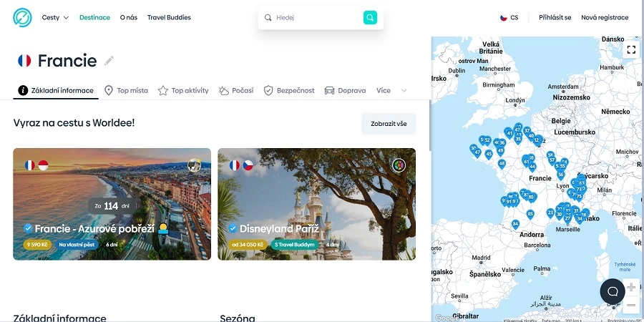
Task: Click the 9 590 Kč price tag
Action: [x=37, y=245]
